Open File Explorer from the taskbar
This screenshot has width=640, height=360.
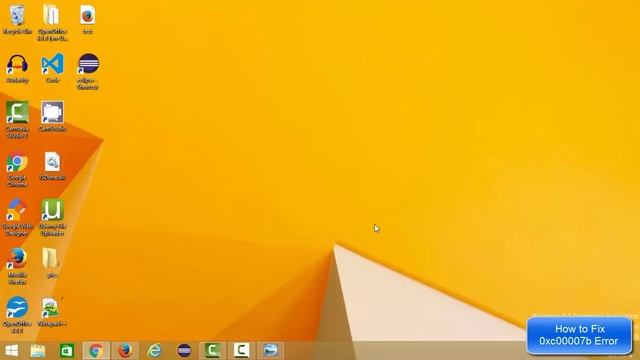(x=38, y=351)
